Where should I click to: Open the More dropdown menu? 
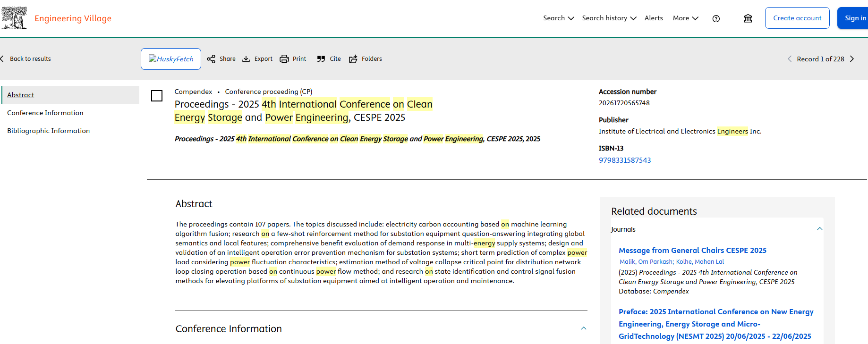pos(686,18)
